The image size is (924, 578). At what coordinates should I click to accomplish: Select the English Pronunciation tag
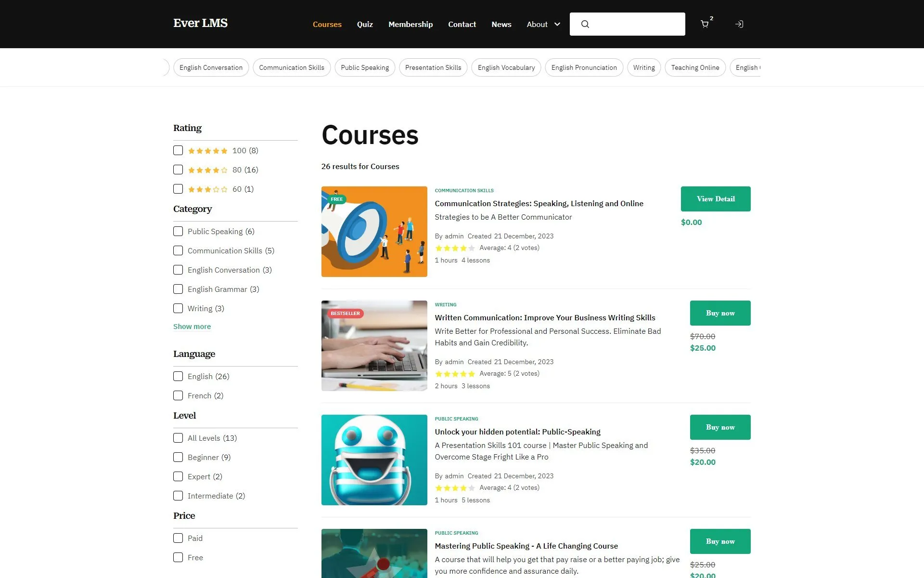pos(584,67)
